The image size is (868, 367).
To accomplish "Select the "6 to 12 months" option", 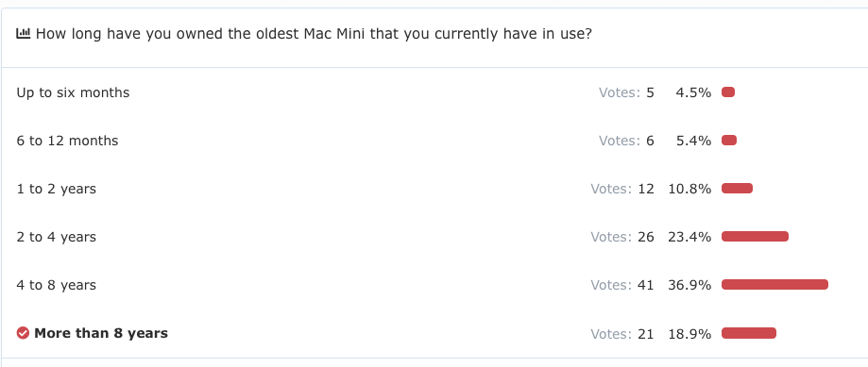I will (68, 141).
